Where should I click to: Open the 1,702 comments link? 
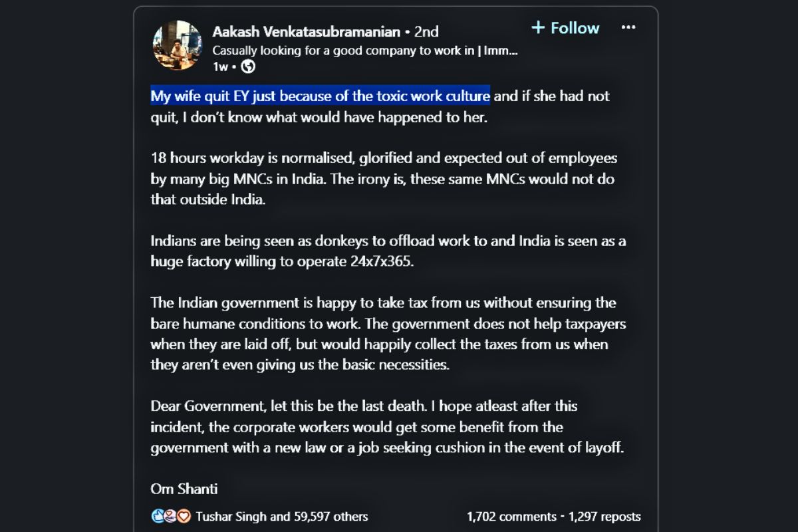tap(511, 517)
